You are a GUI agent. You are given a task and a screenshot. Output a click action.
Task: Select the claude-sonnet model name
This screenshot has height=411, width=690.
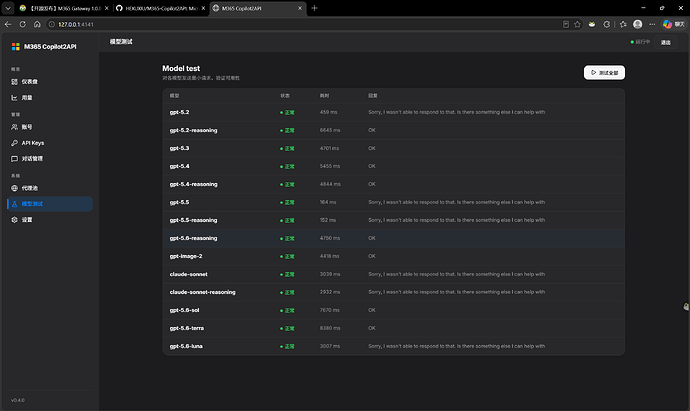pos(189,274)
